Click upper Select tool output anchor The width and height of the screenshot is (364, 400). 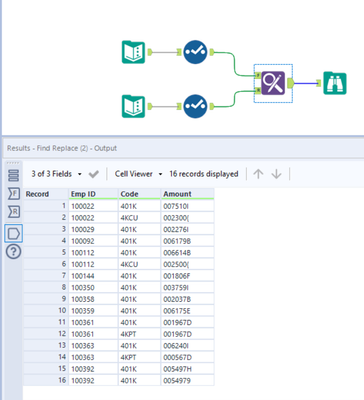(212, 52)
